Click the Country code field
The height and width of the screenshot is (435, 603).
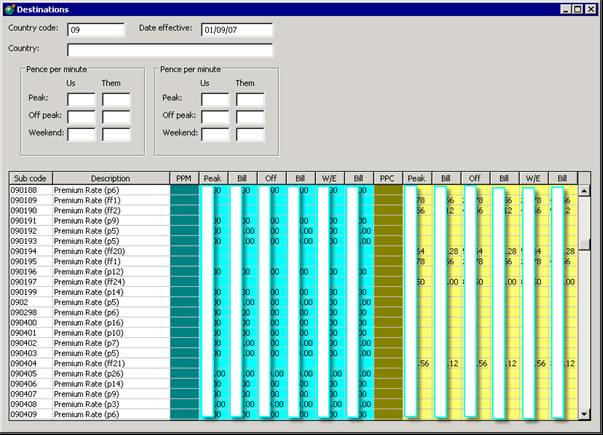[x=96, y=30]
